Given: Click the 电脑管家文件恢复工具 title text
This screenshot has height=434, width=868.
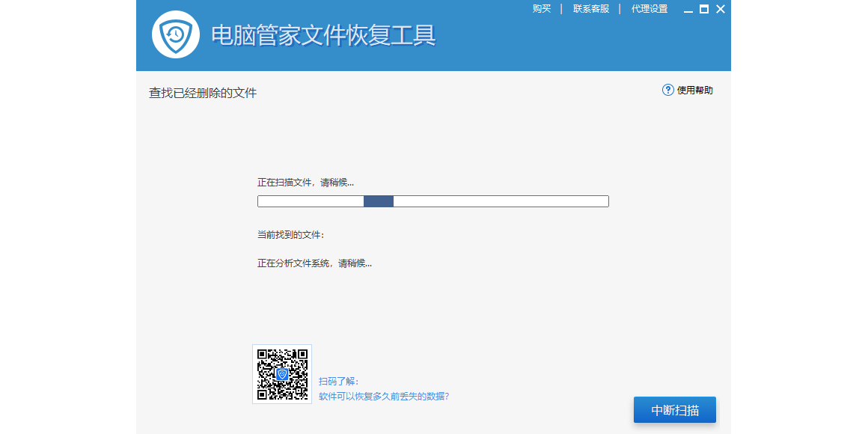Looking at the screenshot, I should pos(323,35).
